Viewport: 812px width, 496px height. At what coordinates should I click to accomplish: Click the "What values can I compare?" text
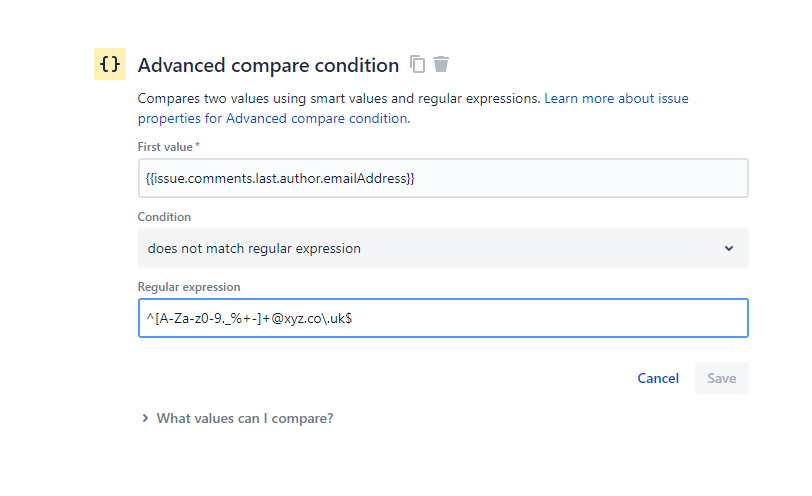click(x=245, y=419)
